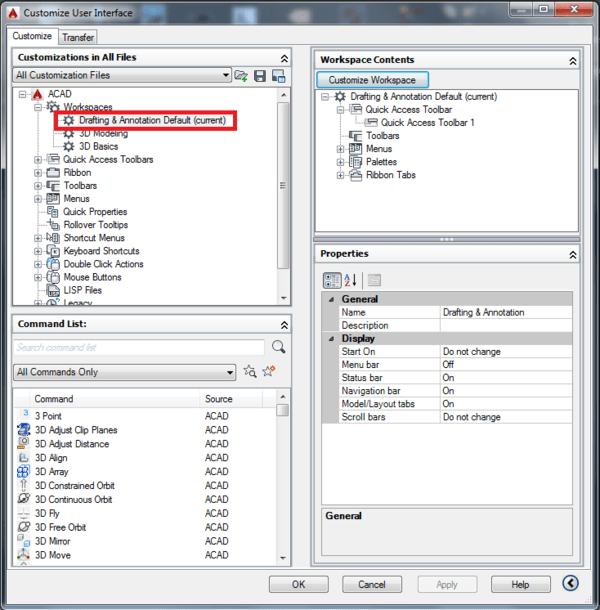Open Help with the Help button
Screen dimensions: 600x610
click(521, 584)
